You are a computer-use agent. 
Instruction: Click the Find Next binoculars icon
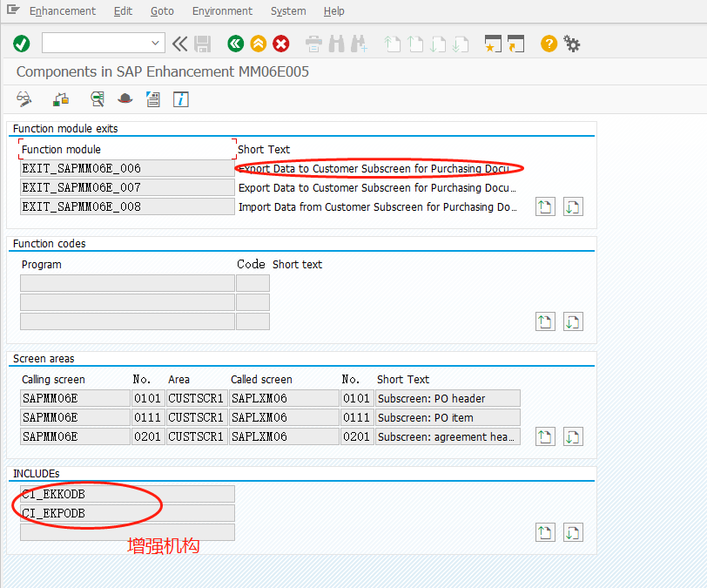pyautogui.click(x=360, y=44)
